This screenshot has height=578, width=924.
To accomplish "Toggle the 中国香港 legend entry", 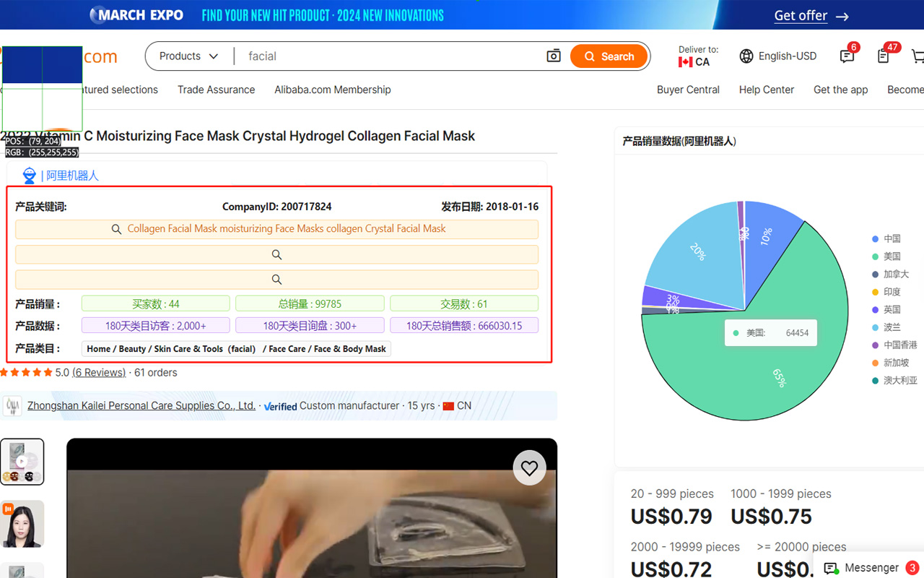I will 894,345.
